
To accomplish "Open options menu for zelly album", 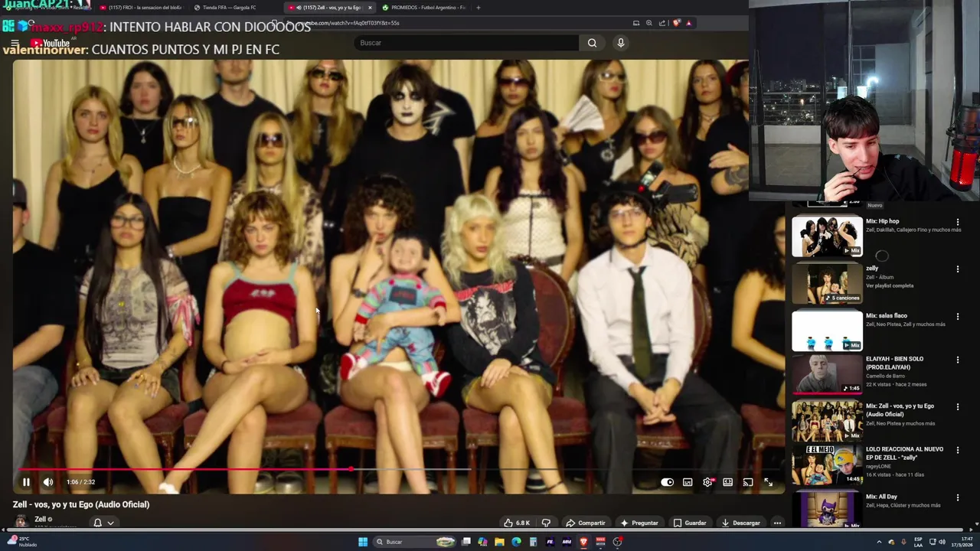I will click(957, 269).
